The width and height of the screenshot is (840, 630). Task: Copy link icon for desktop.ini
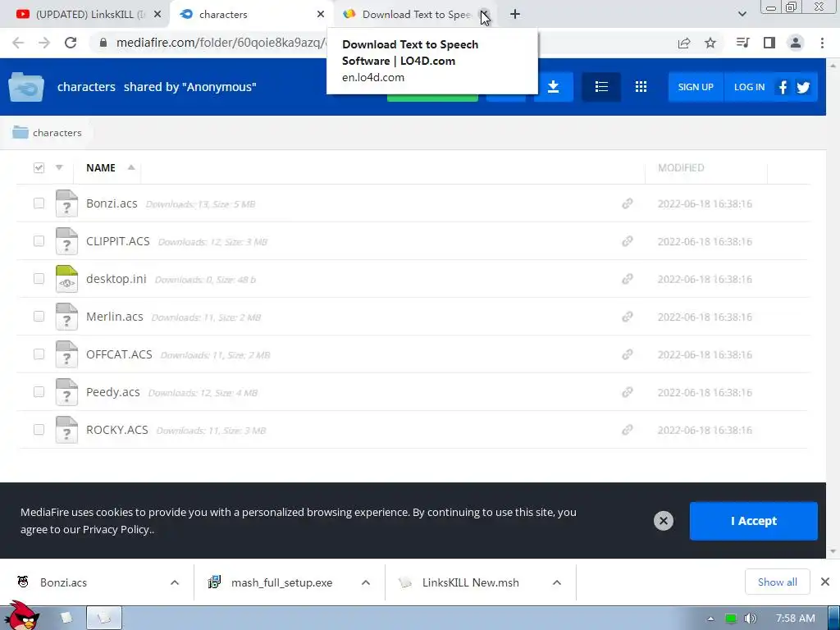tap(628, 279)
